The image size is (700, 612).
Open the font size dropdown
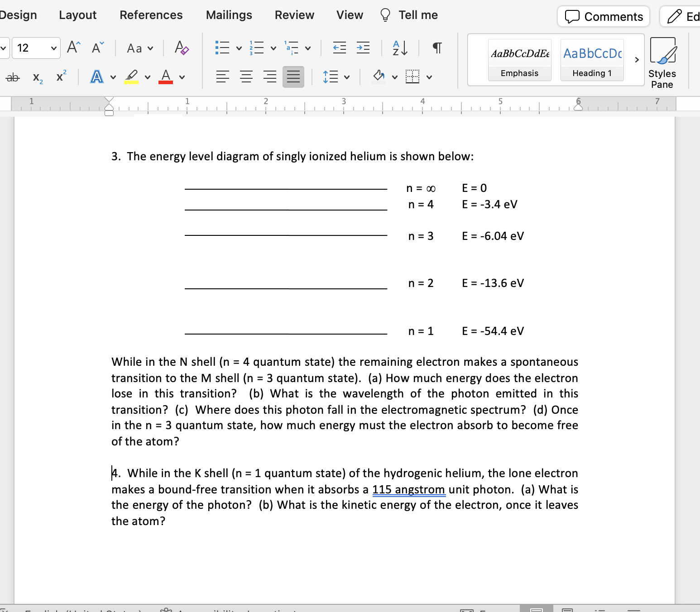54,48
